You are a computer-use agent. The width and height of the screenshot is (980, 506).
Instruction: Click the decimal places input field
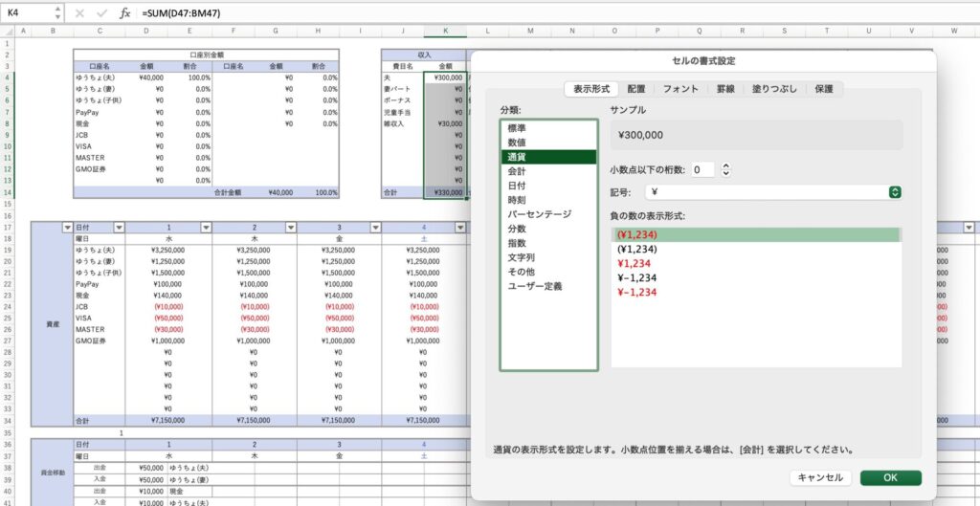click(x=703, y=169)
